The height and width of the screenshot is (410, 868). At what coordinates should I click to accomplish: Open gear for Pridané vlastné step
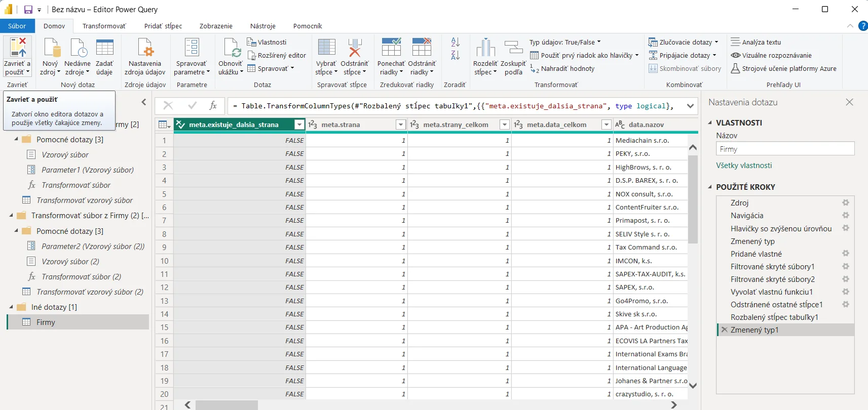coord(846,253)
